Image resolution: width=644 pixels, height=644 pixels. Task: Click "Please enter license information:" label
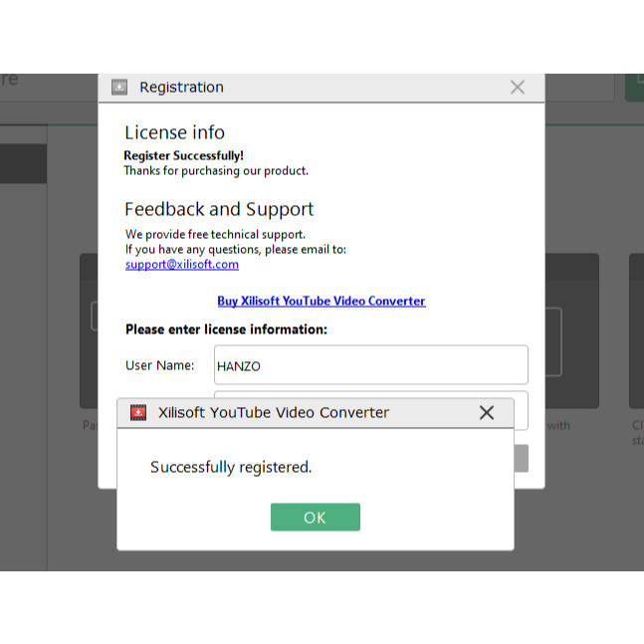[x=226, y=329]
